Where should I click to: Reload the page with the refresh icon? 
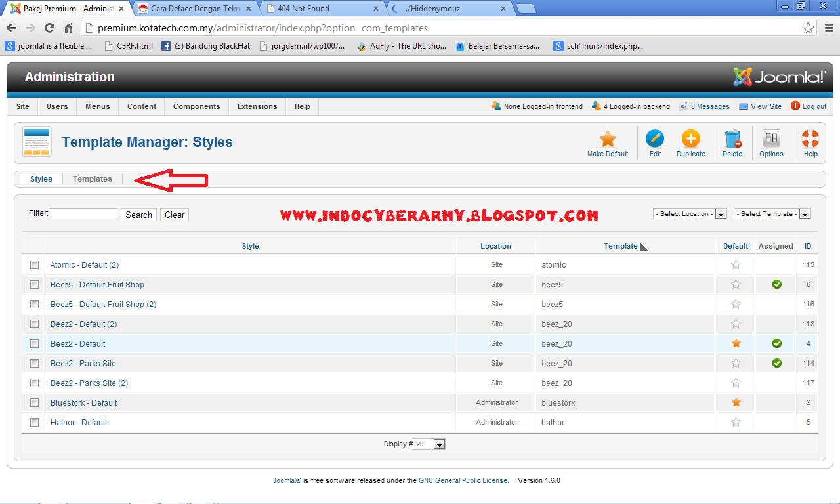49,28
